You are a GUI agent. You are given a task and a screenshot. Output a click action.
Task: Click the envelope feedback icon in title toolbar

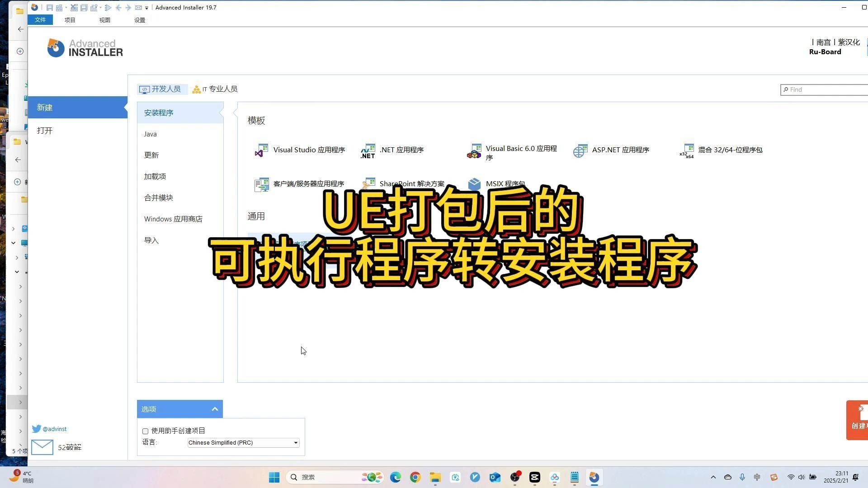click(x=138, y=8)
